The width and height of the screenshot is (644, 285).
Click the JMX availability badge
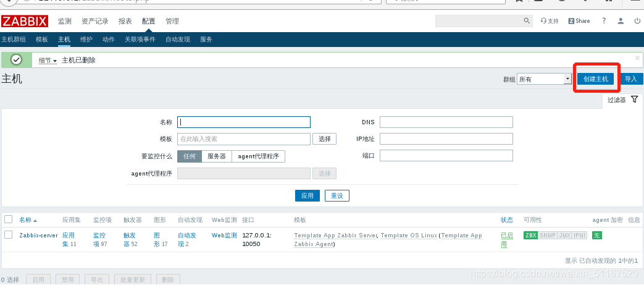click(564, 236)
